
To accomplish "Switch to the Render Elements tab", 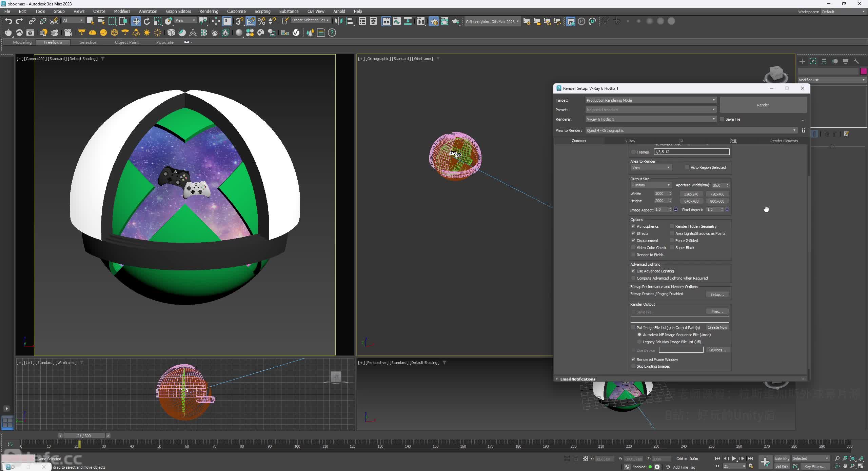I will point(784,141).
